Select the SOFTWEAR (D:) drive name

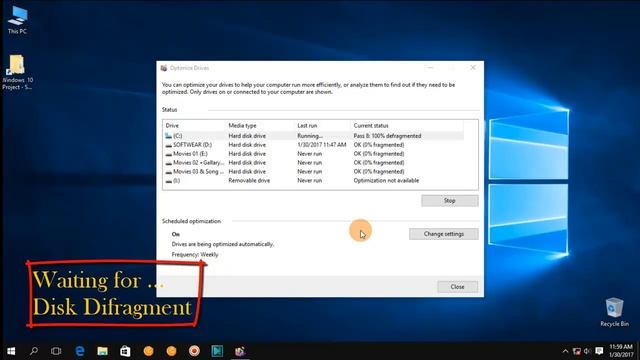[193, 145]
